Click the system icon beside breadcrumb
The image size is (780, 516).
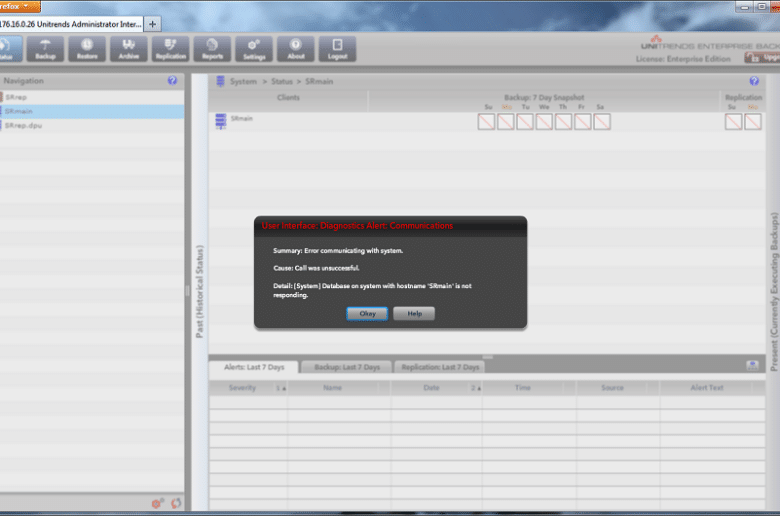220,82
